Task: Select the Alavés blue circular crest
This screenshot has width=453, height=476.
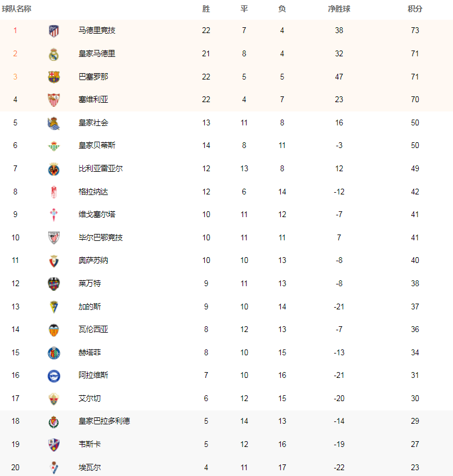Action: 54,376
